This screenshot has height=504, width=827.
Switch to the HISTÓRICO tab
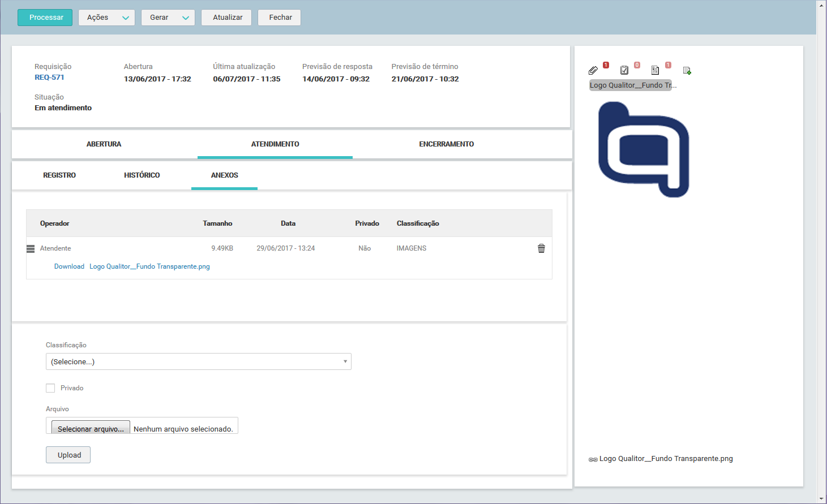point(142,175)
